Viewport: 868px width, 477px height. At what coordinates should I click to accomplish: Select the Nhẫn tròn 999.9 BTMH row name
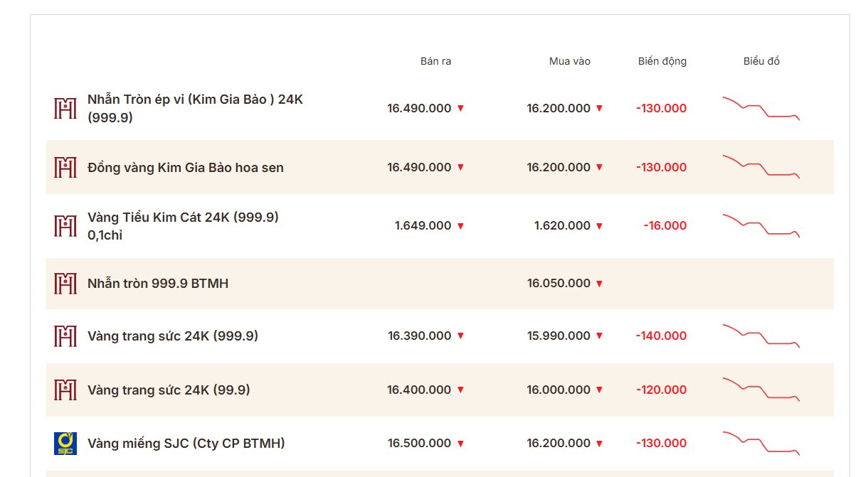point(158,284)
